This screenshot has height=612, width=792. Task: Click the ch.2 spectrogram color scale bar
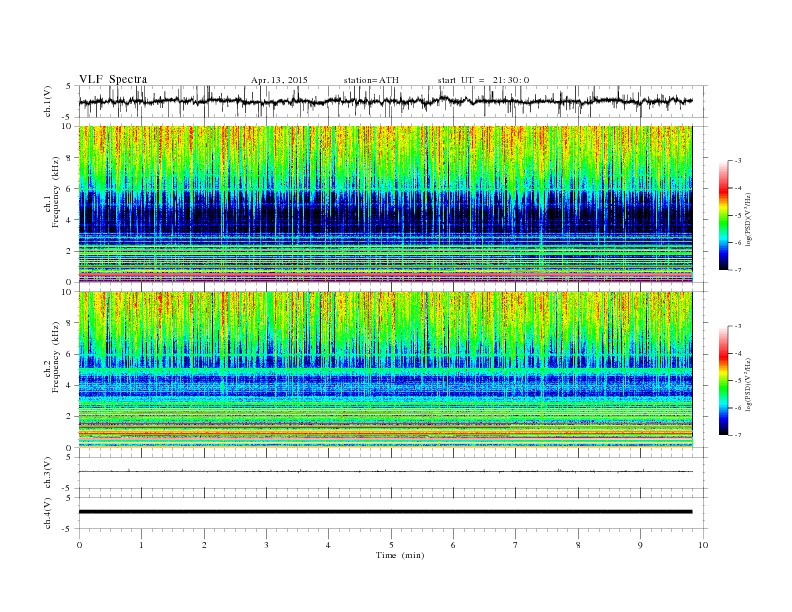point(724,380)
